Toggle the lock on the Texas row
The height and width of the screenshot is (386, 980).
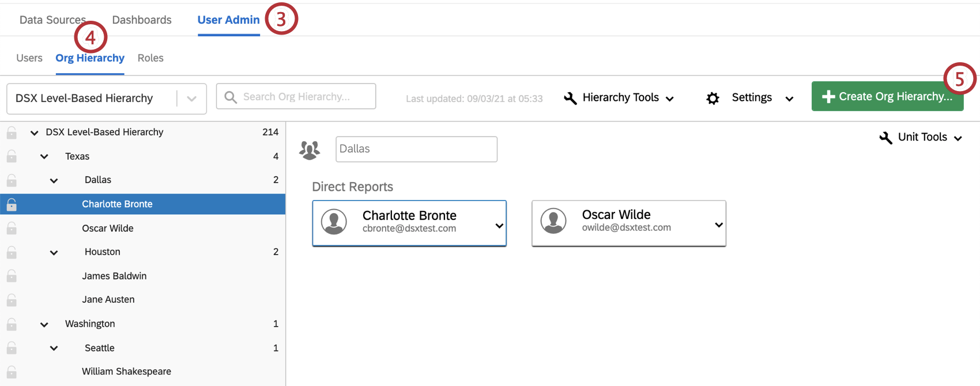coord(12,157)
